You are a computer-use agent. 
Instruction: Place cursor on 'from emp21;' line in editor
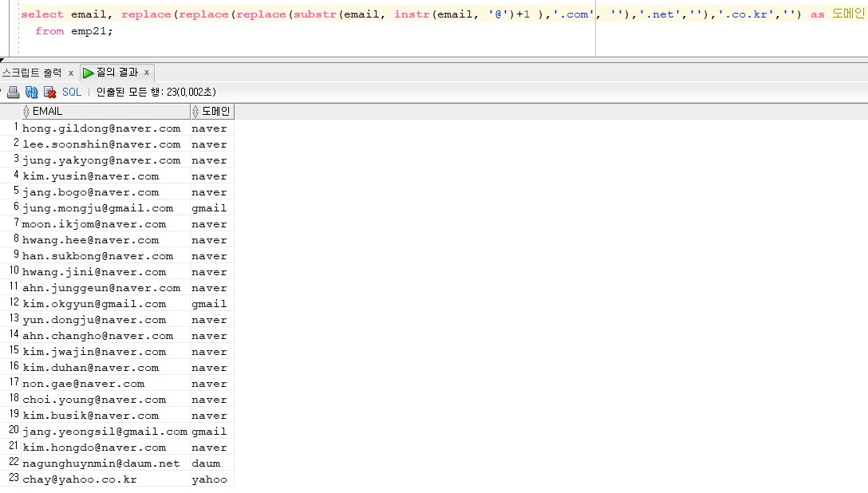pos(73,32)
